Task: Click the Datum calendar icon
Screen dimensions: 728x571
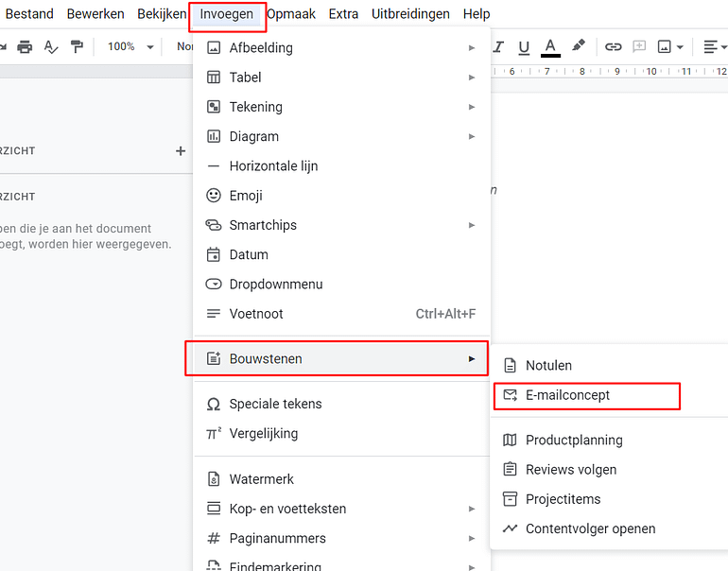Action: (214, 254)
